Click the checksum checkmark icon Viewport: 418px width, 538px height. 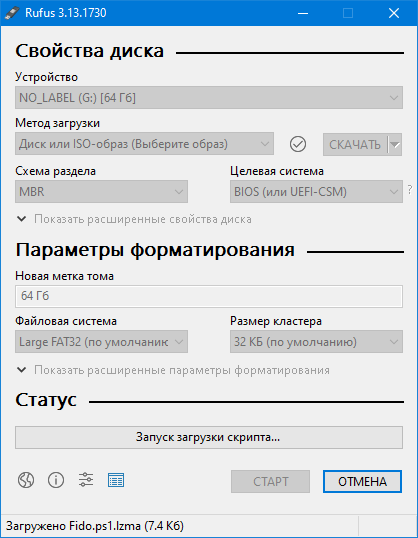click(298, 144)
